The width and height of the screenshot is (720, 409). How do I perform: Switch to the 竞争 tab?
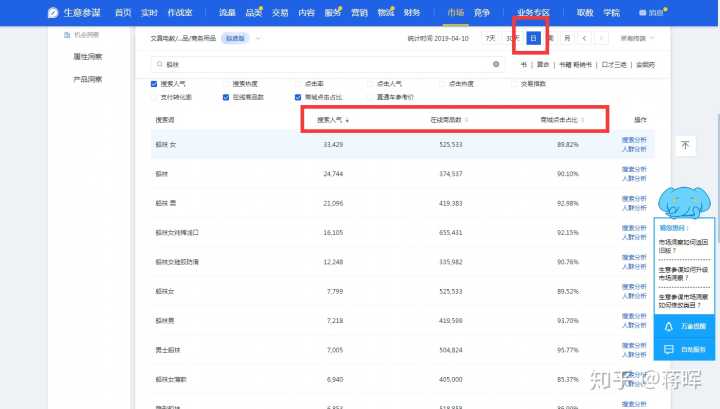click(x=481, y=13)
